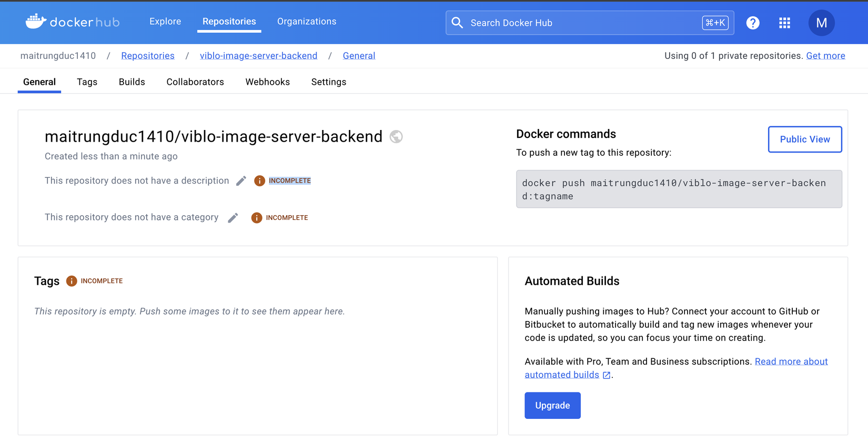Screen dimensions: 868x442
Task: Go to the Settings tab
Action: [x=329, y=82]
